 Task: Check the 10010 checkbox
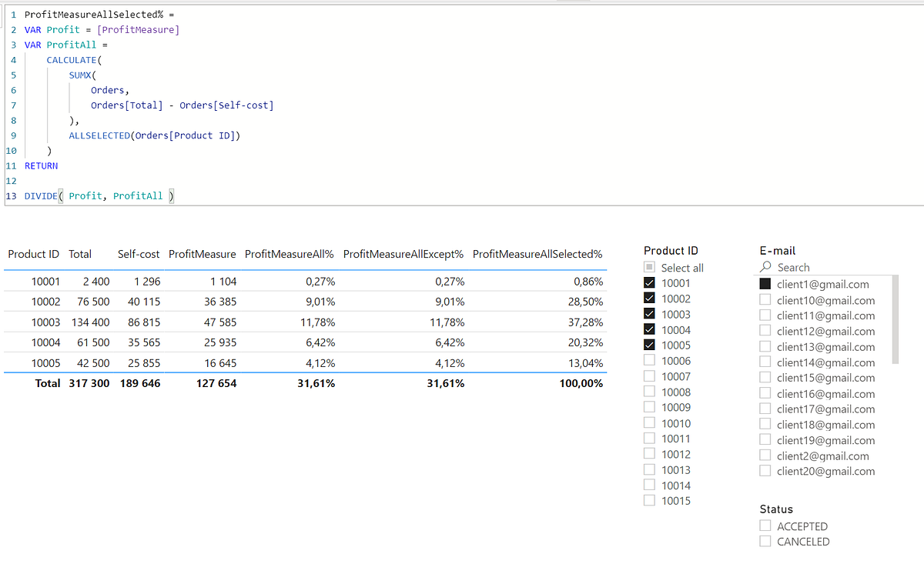tap(649, 422)
